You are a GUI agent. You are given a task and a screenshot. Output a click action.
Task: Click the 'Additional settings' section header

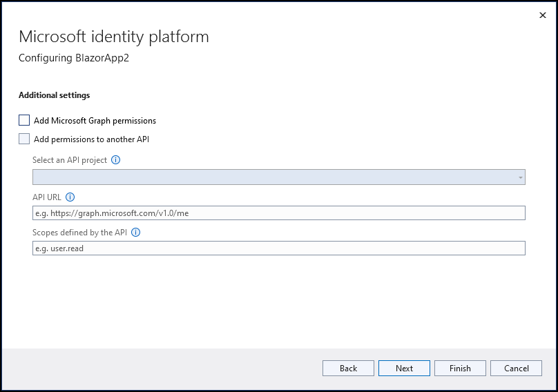[x=54, y=95]
